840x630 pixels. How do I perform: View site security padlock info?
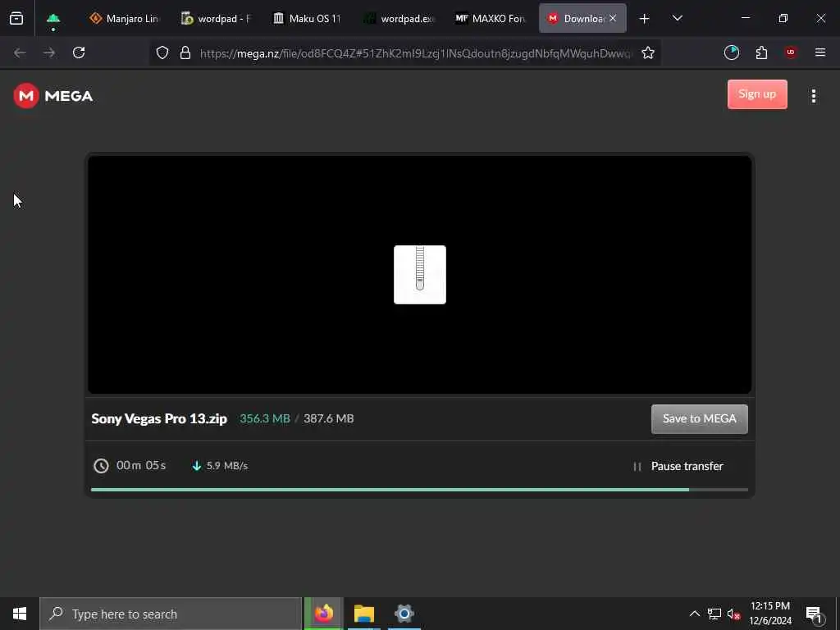coord(185,52)
